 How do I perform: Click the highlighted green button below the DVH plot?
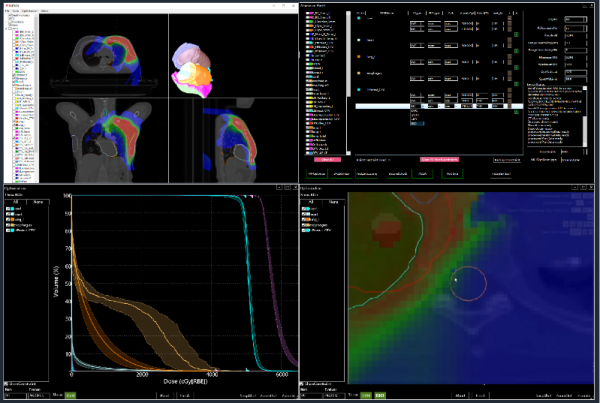coord(71,395)
